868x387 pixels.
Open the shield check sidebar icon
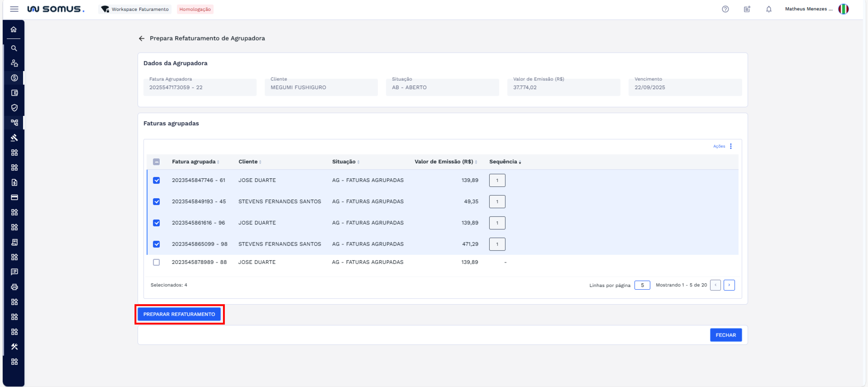(x=14, y=108)
